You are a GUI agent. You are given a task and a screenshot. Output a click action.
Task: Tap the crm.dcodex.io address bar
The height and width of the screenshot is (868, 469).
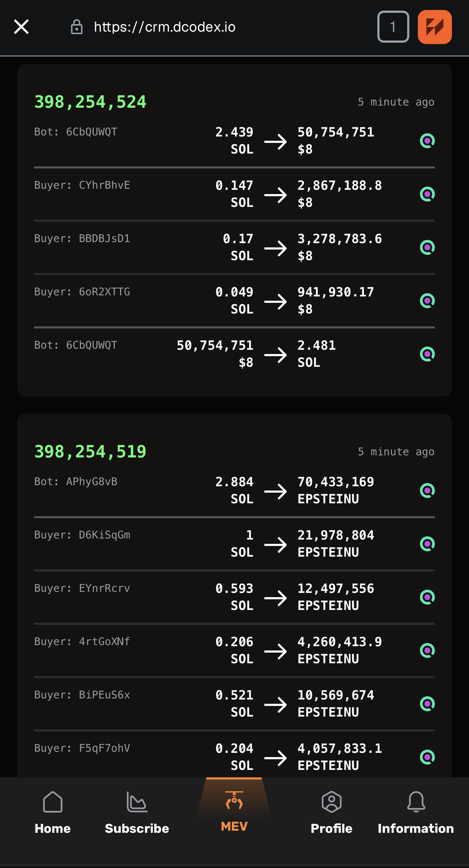(165, 27)
